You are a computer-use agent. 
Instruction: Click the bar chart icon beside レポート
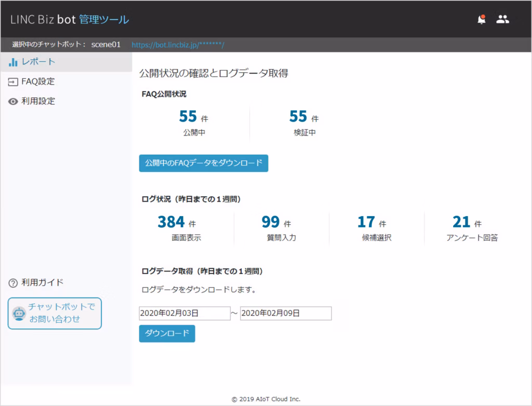(x=14, y=62)
